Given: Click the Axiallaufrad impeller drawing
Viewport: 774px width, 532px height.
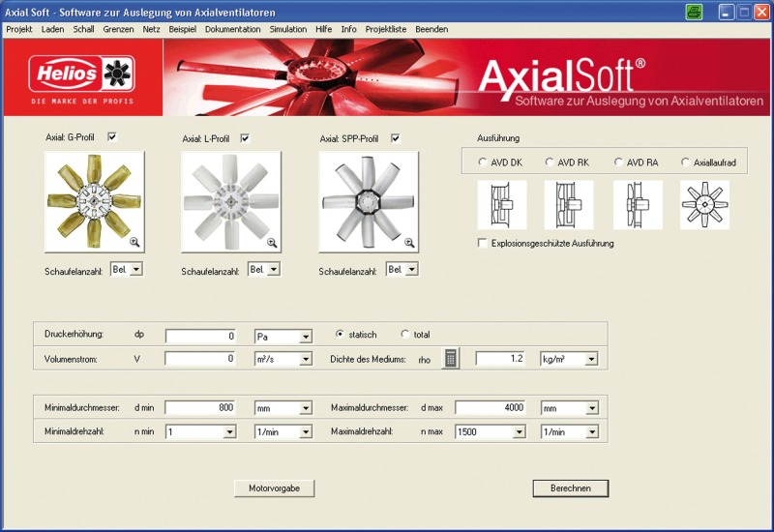Looking at the screenshot, I should 704,205.
